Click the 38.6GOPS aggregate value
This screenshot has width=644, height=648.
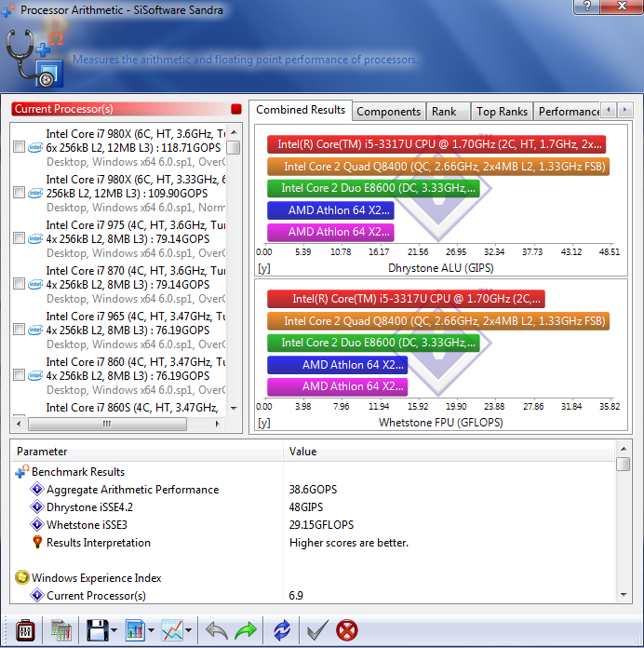coord(313,490)
